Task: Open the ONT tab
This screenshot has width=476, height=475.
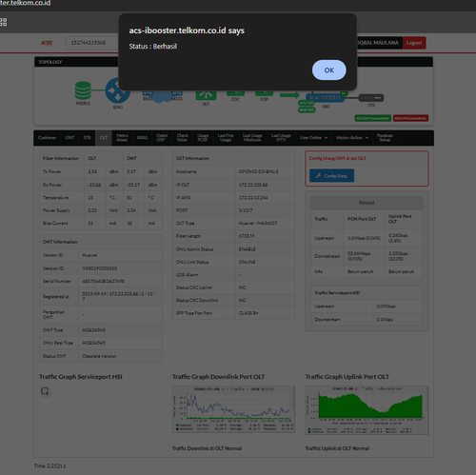Action: [69, 138]
